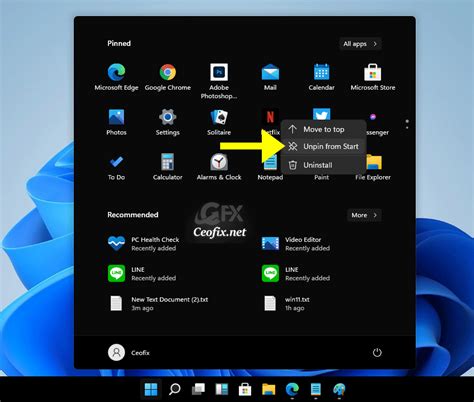Choose Unpin from Start menu entry
Image resolution: width=474 pixels, height=402 pixels.
(324, 146)
